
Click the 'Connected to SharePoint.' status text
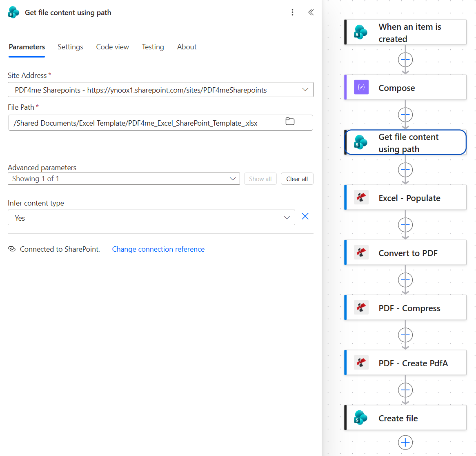click(60, 249)
